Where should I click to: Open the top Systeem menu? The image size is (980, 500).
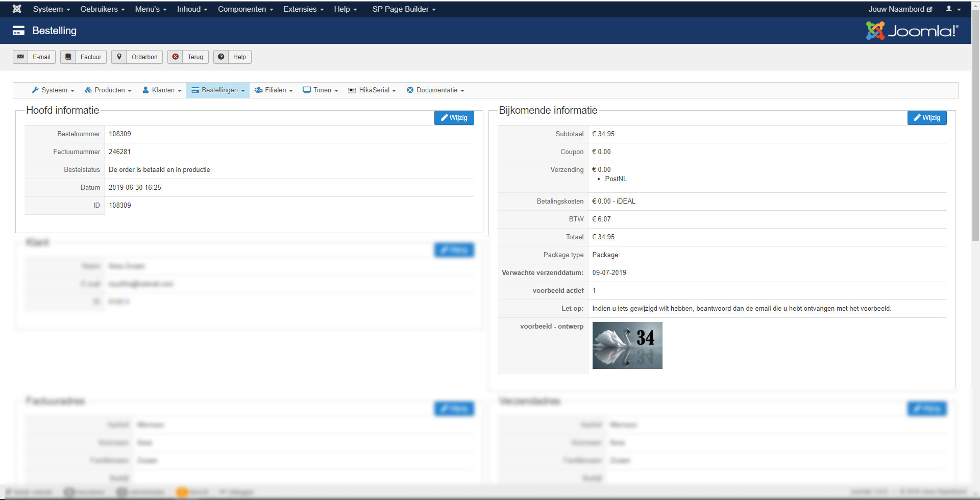point(52,9)
